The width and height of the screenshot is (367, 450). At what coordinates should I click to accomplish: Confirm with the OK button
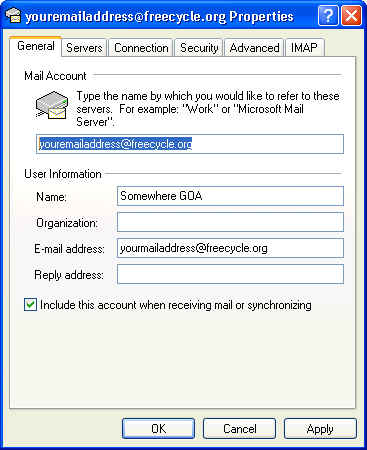pyautogui.click(x=158, y=428)
